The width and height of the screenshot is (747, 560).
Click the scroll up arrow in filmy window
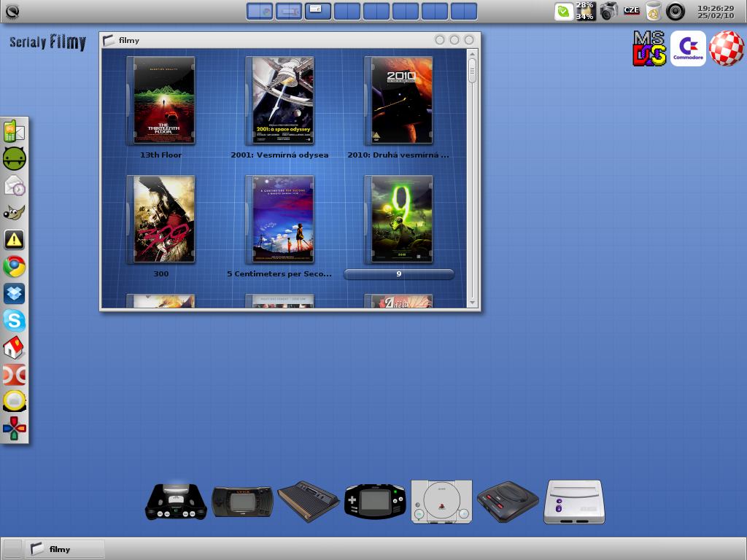[x=472, y=54]
